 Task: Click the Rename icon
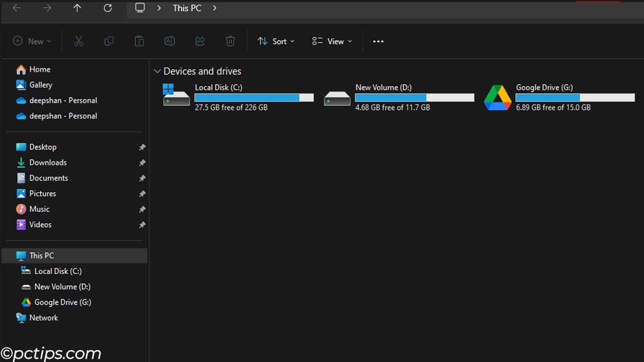tap(170, 41)
